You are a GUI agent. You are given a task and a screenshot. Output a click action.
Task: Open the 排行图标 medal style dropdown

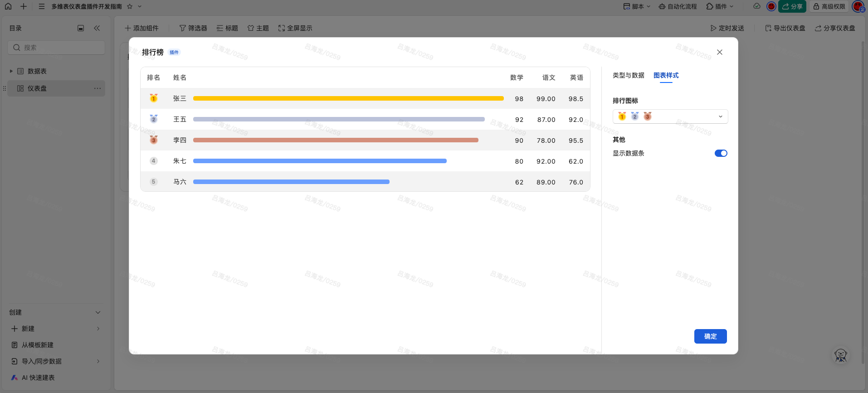coord(670,116)
